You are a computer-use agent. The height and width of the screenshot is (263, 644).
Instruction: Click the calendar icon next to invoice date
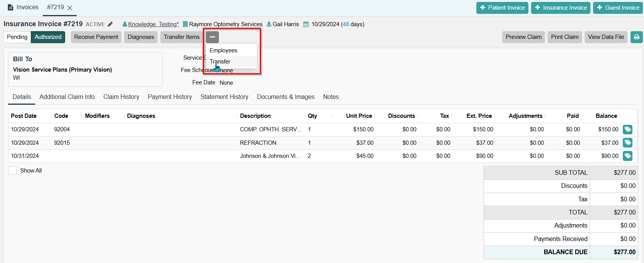tap(306, 24)
